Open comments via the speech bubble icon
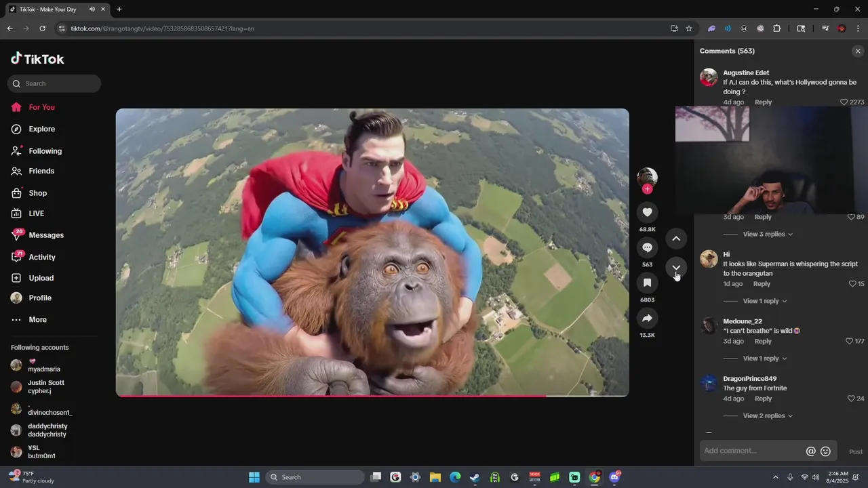The width and height of the screenshot is (868, 488). 647,247
